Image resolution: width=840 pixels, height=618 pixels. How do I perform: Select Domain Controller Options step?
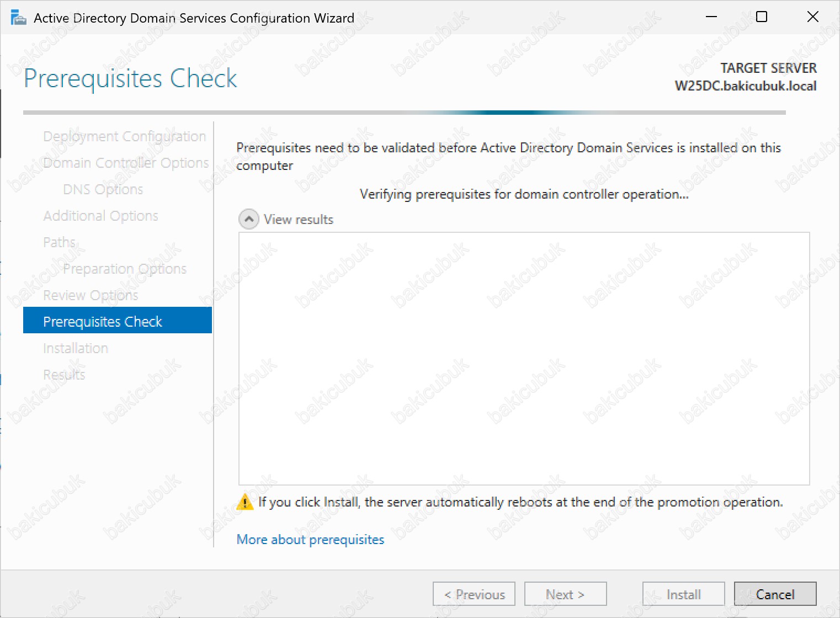[x=126, y=163]
